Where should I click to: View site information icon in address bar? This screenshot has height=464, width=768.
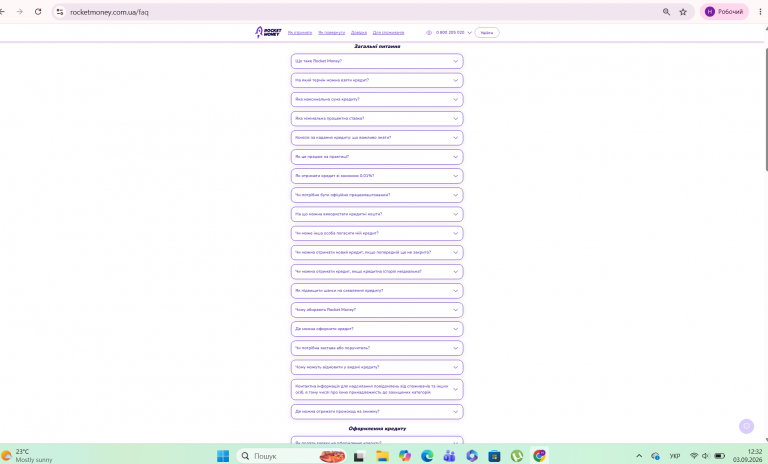(x=60, y=12)
